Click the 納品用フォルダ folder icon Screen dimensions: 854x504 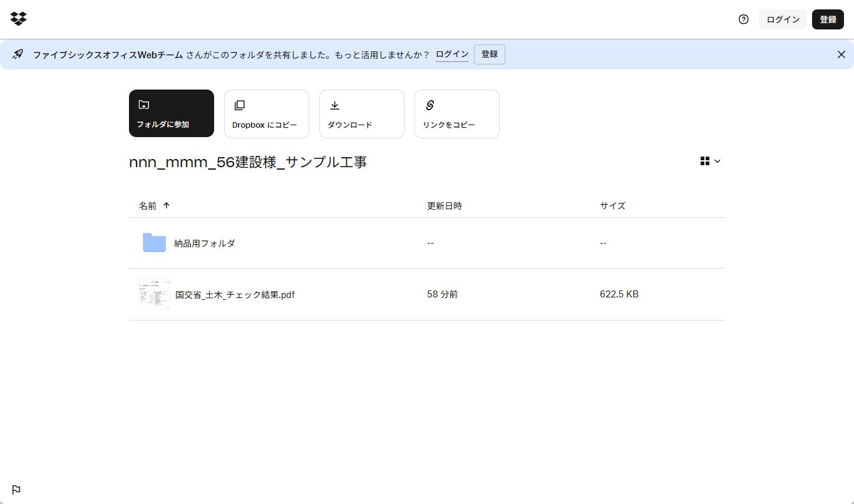pos(154,243)
